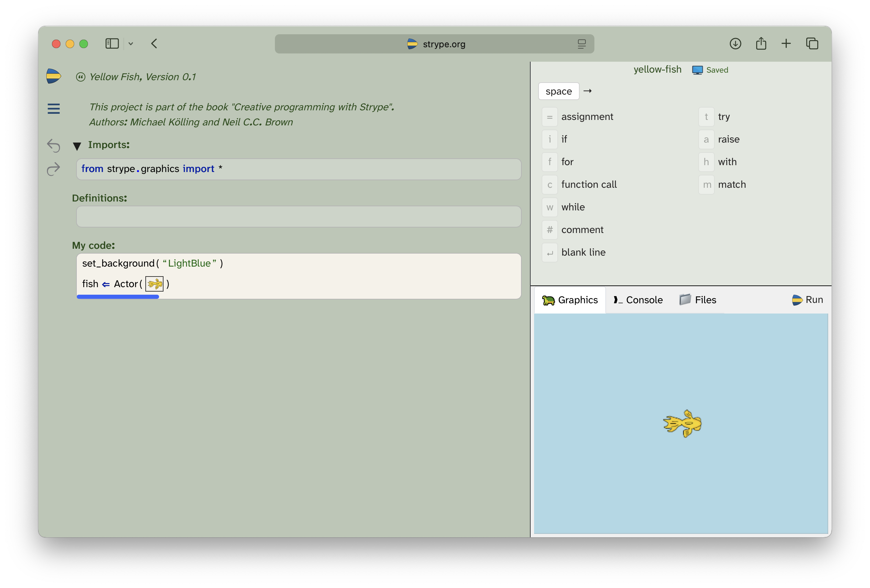Add a match frame via m key
The width and height of the screenshot is (870, 588).
pos(706,185)
